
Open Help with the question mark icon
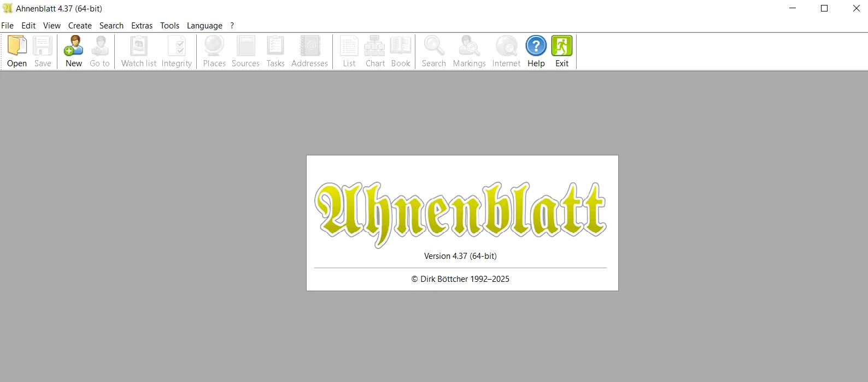(x=536, y=51)
